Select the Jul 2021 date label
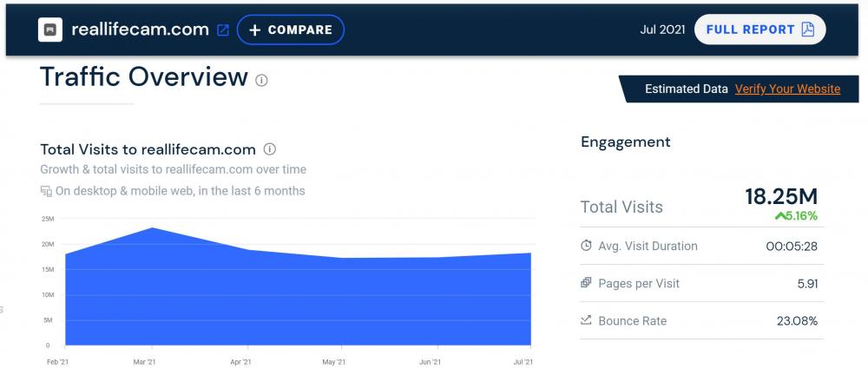 click(662, 30)
